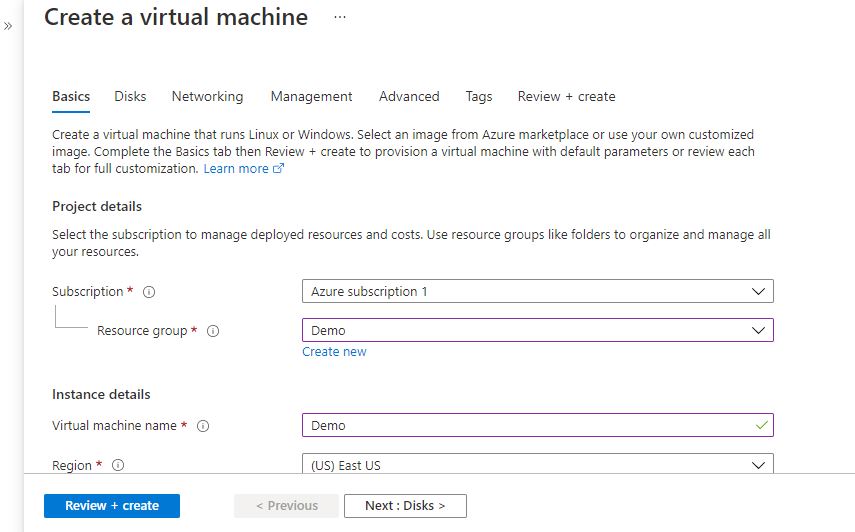Open the Tags tab
The width and height of the screenshot is (855, 532).
(x=478, y=97)
